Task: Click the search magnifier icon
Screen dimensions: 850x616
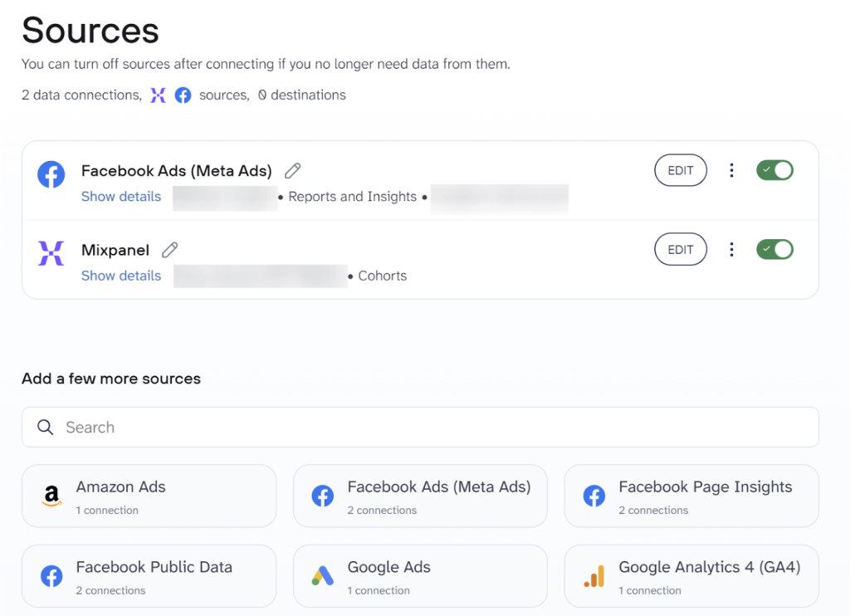Action: pos(45,427)
